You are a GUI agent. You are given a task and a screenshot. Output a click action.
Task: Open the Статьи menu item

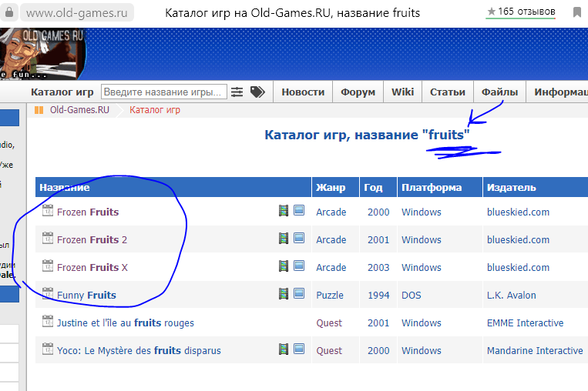(448, 92)
